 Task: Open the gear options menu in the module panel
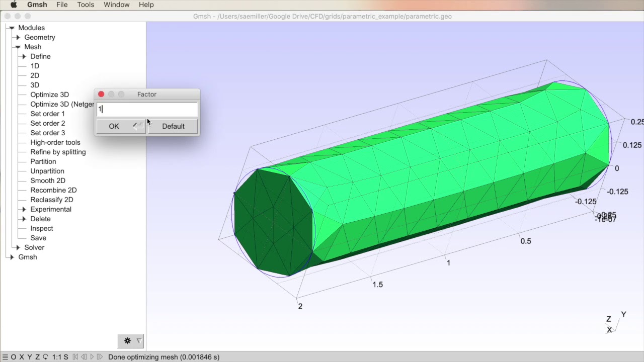[x=127, y=341]
